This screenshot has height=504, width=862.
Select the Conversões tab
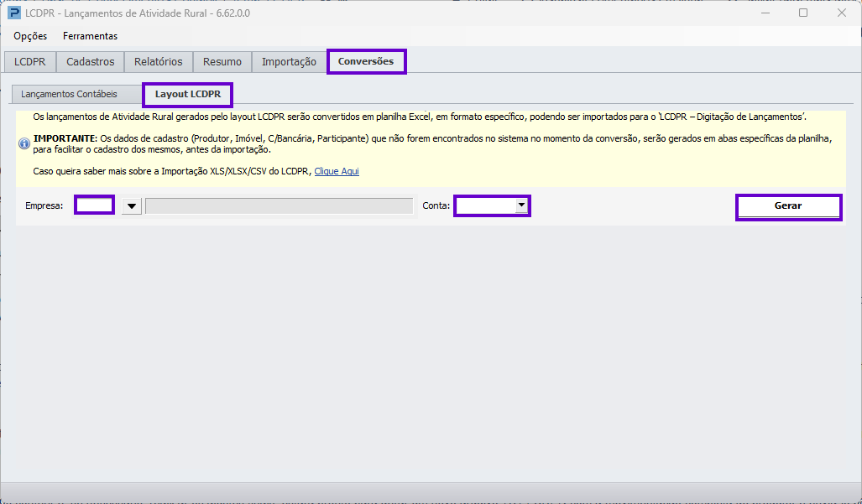click(x=366, y=61)
